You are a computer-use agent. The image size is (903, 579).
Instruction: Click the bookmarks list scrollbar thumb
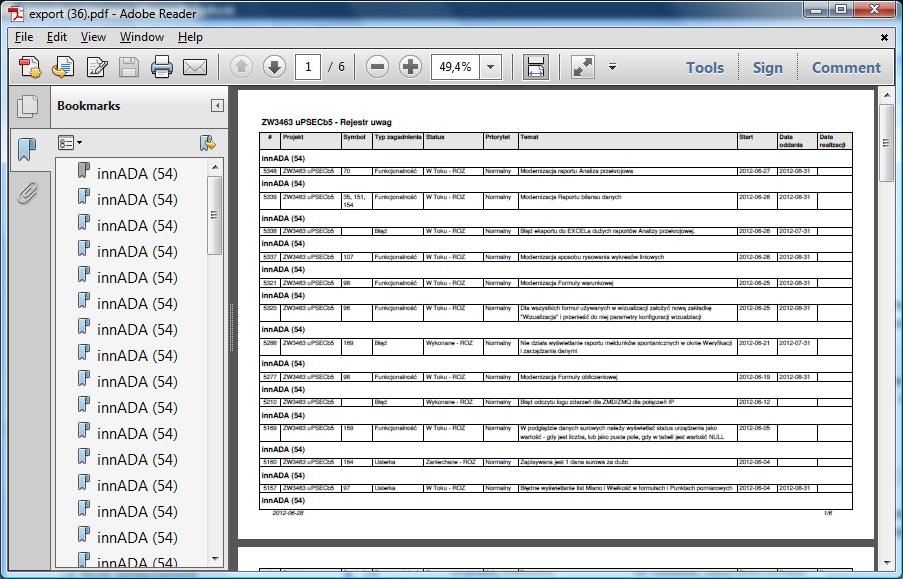pyautogui.click(x=215, y=215)
